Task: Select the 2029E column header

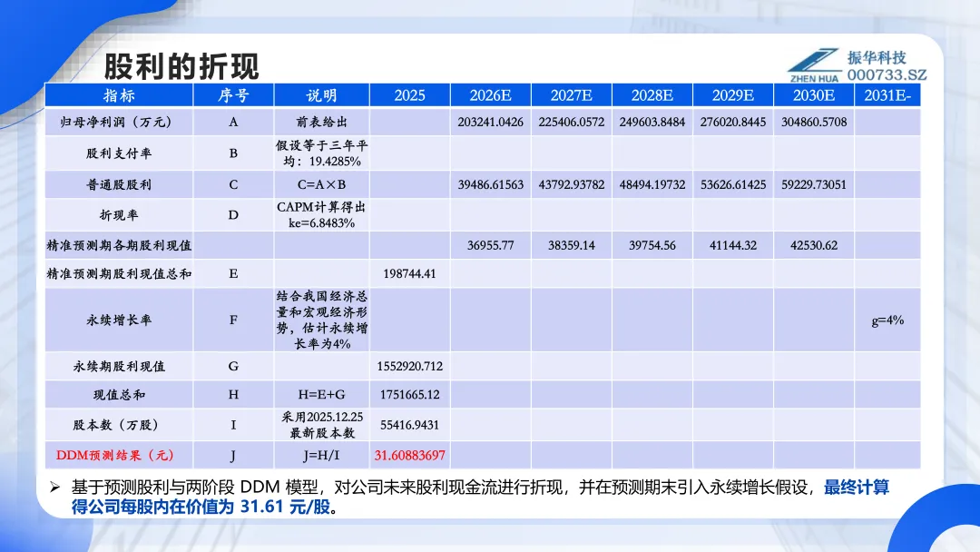Action: coord(733,95)
